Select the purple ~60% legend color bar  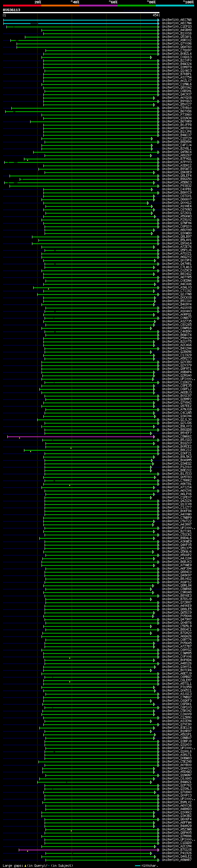(98, 6)
